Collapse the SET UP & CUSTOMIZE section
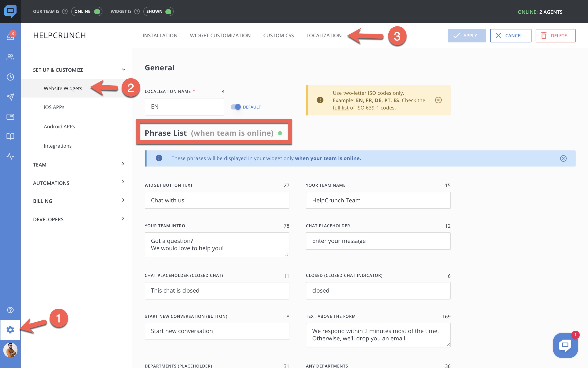 (124, 70)
